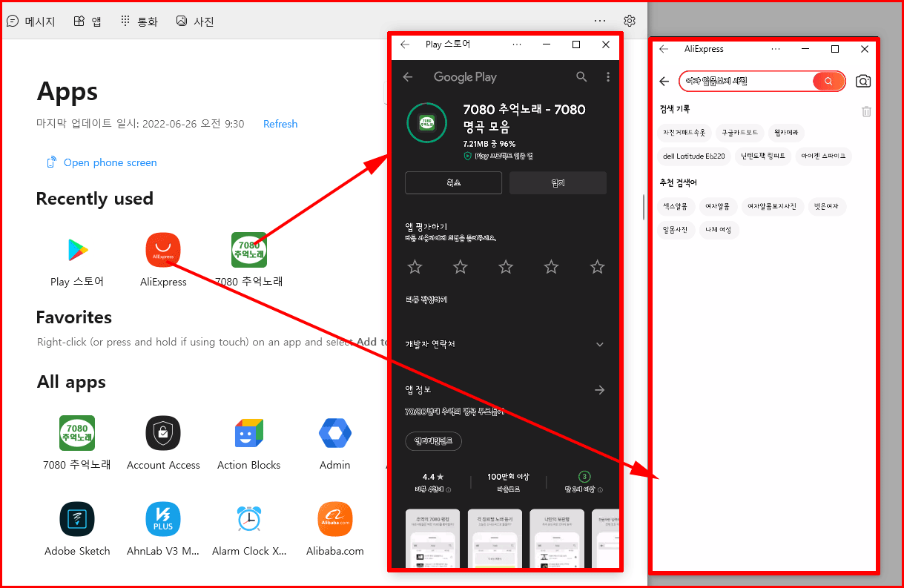Click the orange search button in AliExpress
The height and width of the screenshot is (588, 904).
(828, 82)
